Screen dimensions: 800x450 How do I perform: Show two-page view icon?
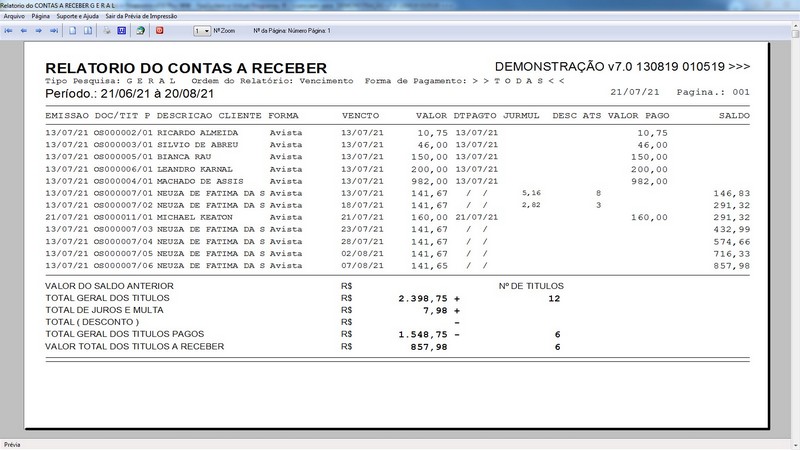point(88,31)
